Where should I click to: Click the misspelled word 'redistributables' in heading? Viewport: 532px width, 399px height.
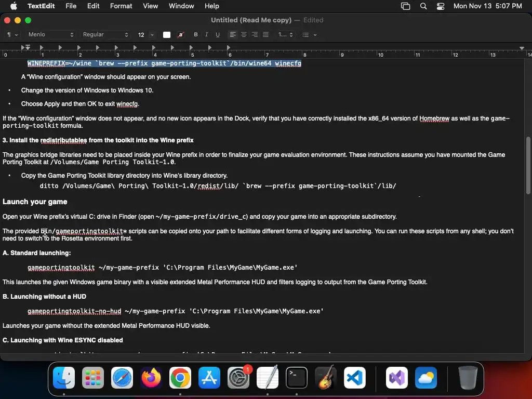pyautogui.click(x=64, y=140)
